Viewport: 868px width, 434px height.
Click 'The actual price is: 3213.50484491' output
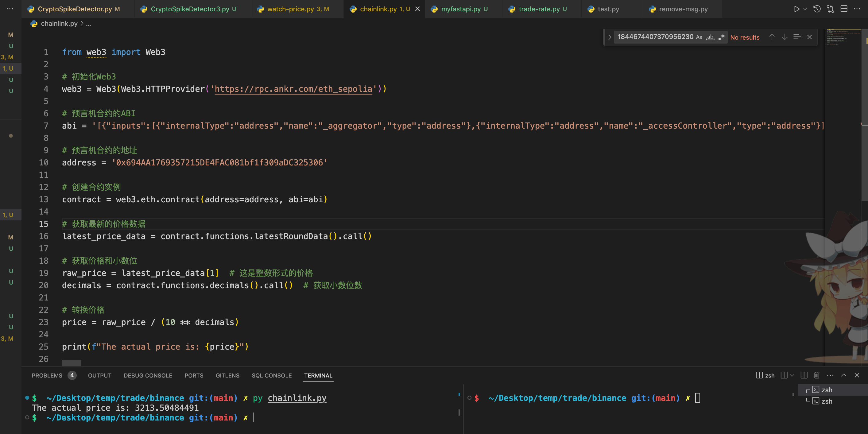(115, 408)
